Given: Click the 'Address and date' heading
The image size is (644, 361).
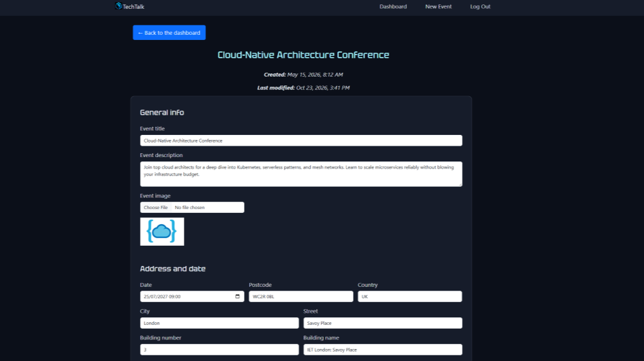Looking at the screenshot, I should coord(172,269).
